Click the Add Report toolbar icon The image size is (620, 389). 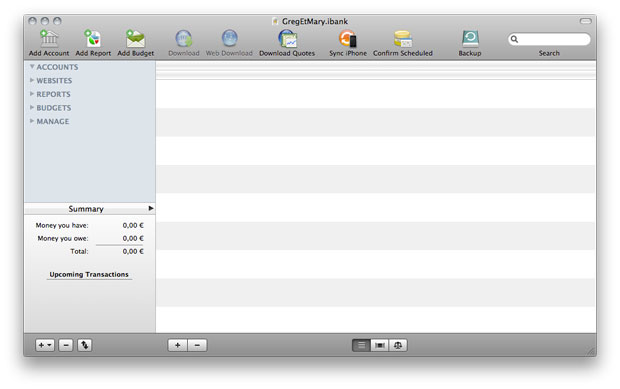(x=93, y=39)
